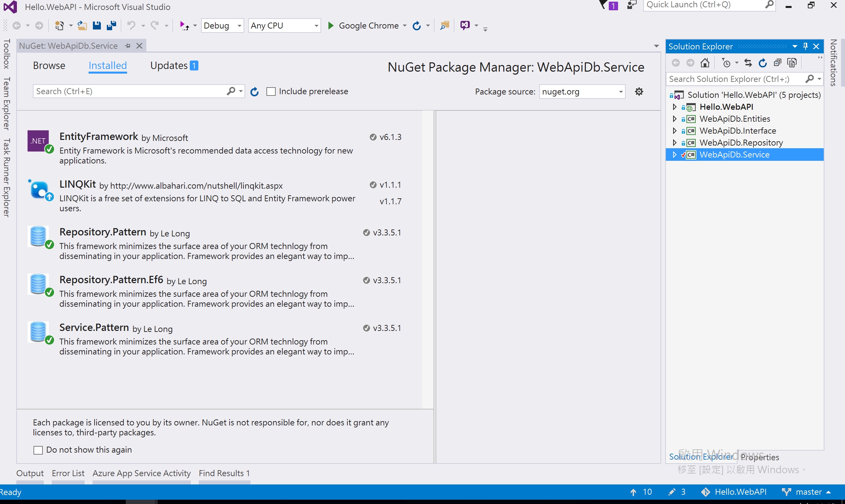Open the Azure App Service Activity tab
This screenshot has width=845, height=504.
[142, 473]
